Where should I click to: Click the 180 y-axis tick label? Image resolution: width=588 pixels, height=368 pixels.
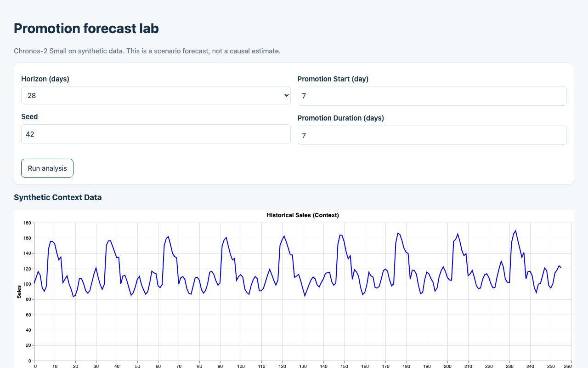click(27, 223)
